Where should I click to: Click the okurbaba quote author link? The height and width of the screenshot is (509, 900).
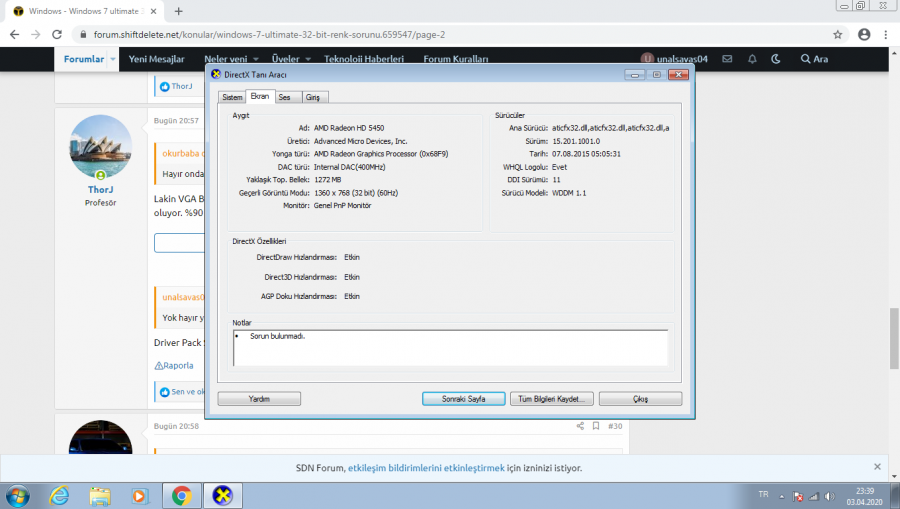click(x=181, y=153)
